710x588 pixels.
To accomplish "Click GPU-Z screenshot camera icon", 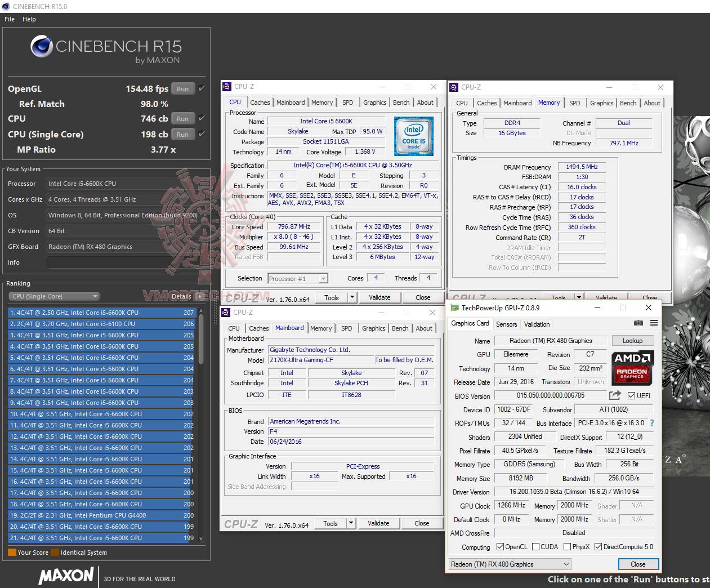I will [x=638, y=323].
